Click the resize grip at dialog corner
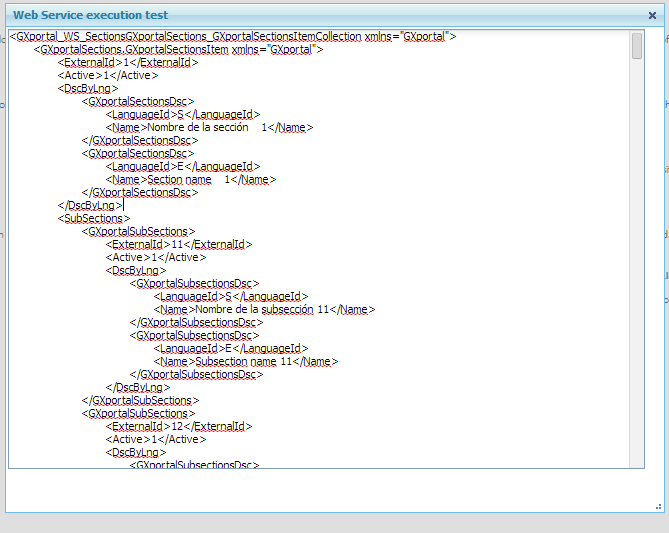 click(x=658, y=505)
